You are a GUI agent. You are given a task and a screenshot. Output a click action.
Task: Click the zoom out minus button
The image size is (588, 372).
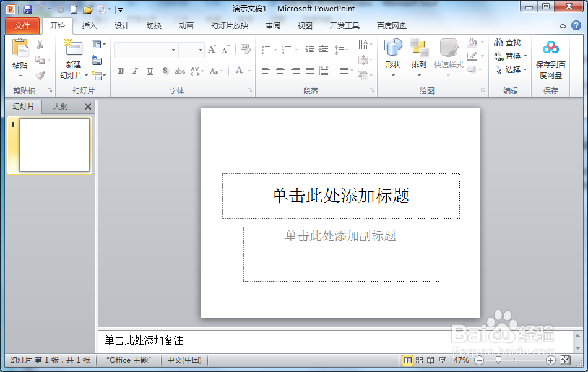pos(479,360)
